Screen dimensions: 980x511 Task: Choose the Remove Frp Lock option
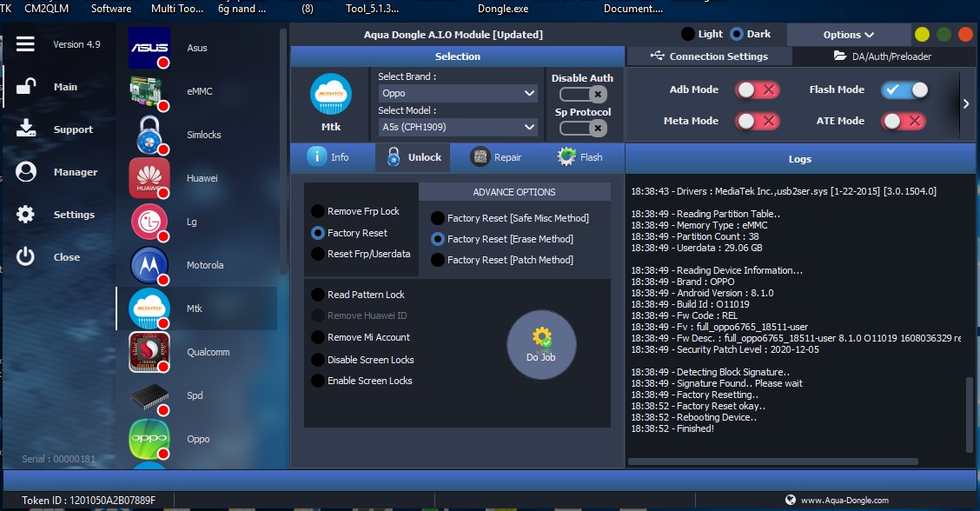(355, 211)
